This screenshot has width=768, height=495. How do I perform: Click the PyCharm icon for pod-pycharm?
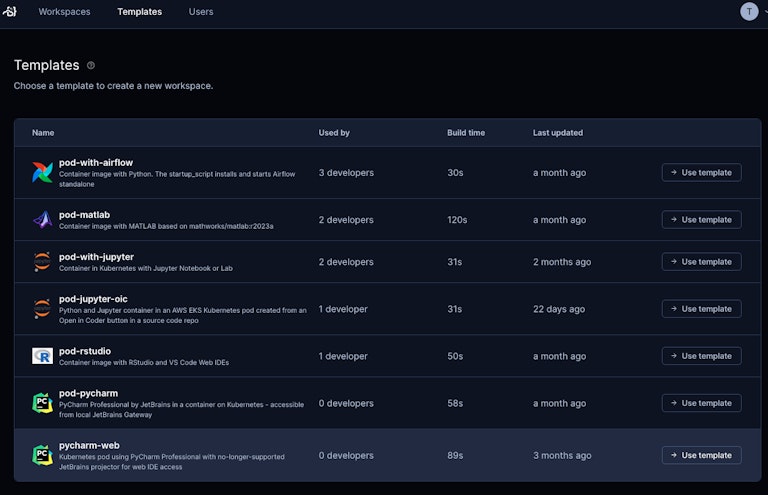click(42, 403)
